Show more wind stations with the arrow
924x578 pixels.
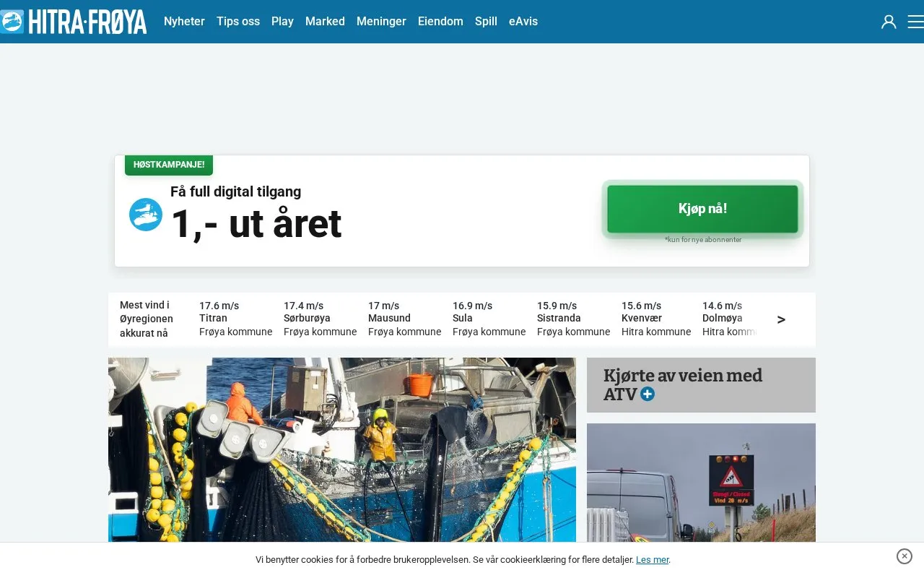[781, 319]
